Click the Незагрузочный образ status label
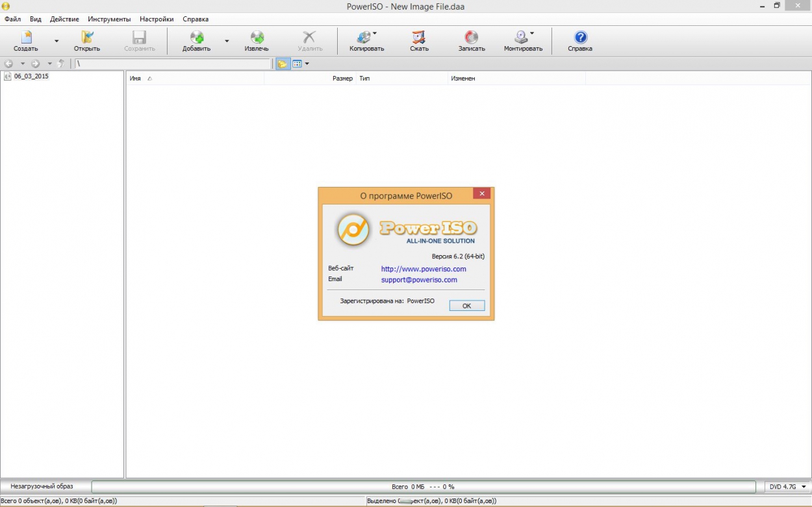Viewport: 812px width, 507px height. 42,486
